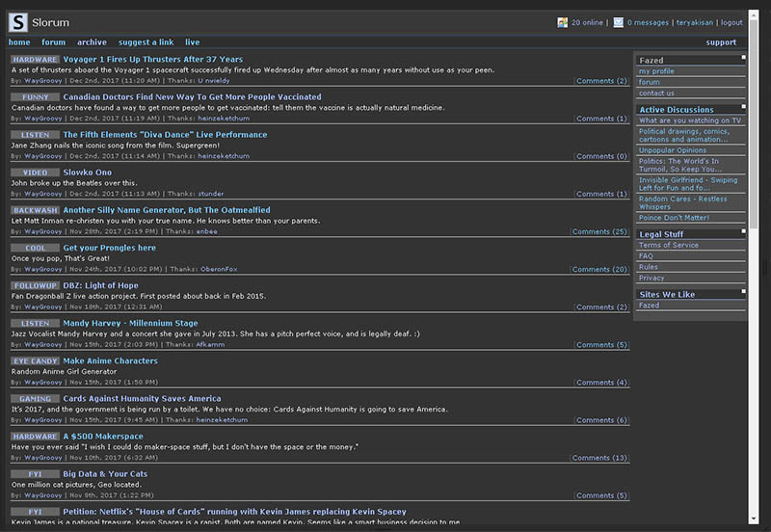
Task: Open Big Data & Your Cats post
Action: click(105, 474)
